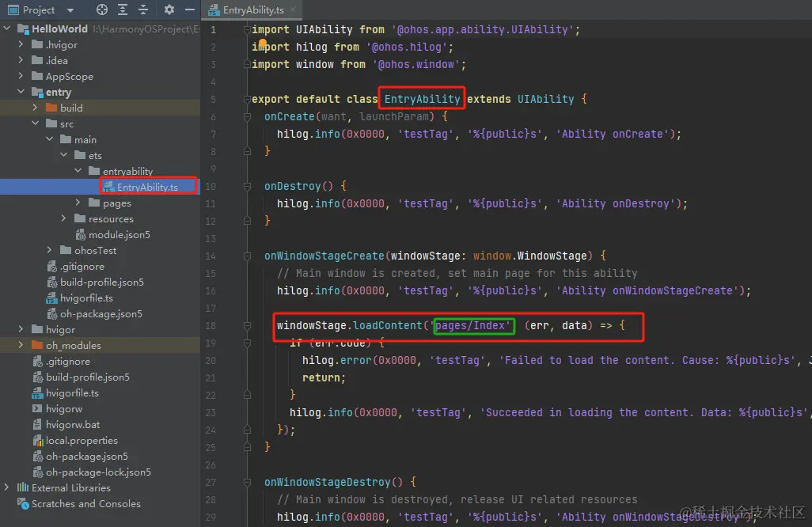Screen dimensions: 812x527
Task: Click the build folder icon
Action: (x=51, y=108)
